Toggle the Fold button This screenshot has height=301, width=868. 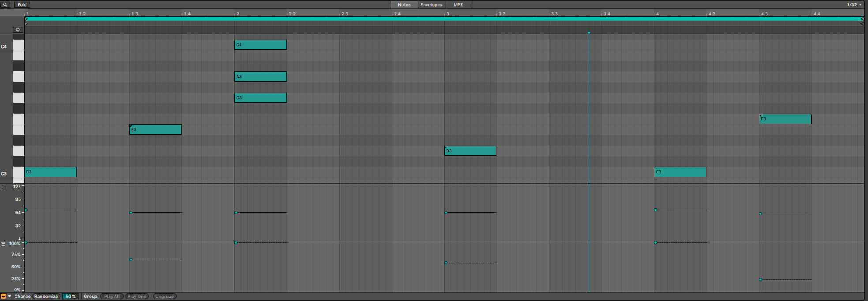click(x=22, y=4)
